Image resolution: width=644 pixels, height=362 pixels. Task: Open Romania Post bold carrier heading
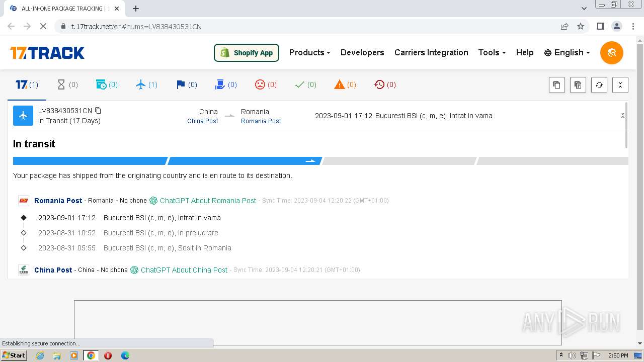(58, 201)
